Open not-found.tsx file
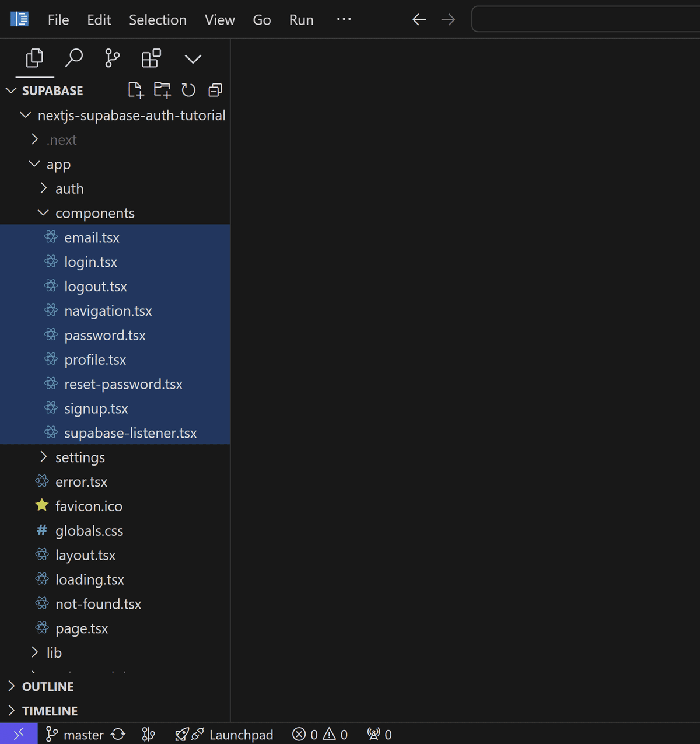Viewport: 700px width, 744px height. 115,605
